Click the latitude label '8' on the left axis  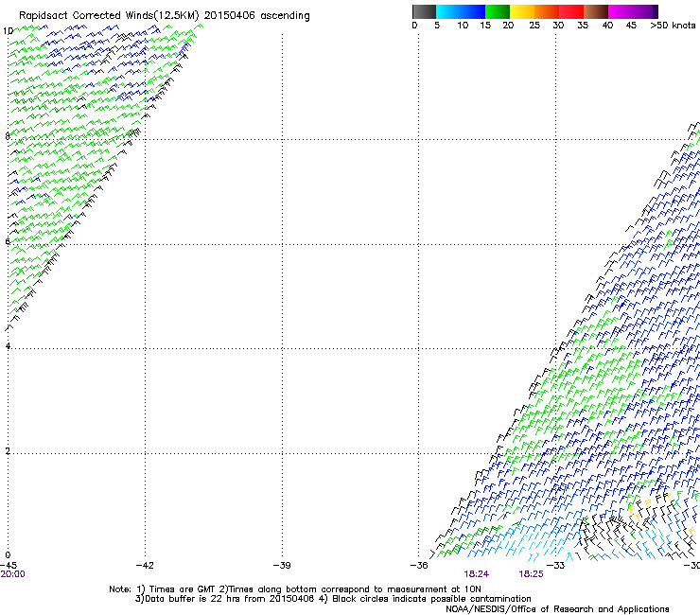pos(8,136)
